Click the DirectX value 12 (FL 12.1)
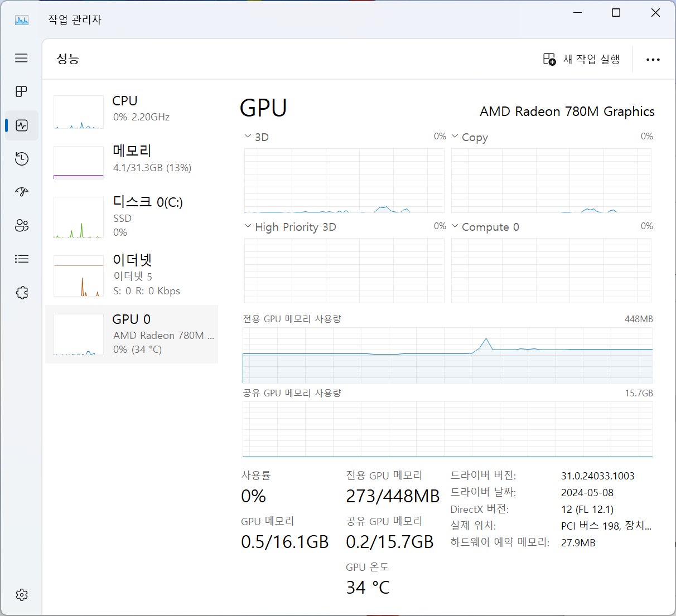 tap(587, 510)
